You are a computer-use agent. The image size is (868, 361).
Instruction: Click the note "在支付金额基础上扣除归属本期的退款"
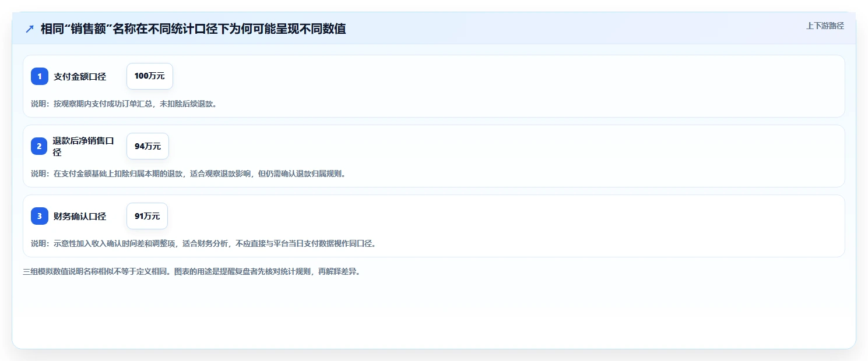click(118, 174)
